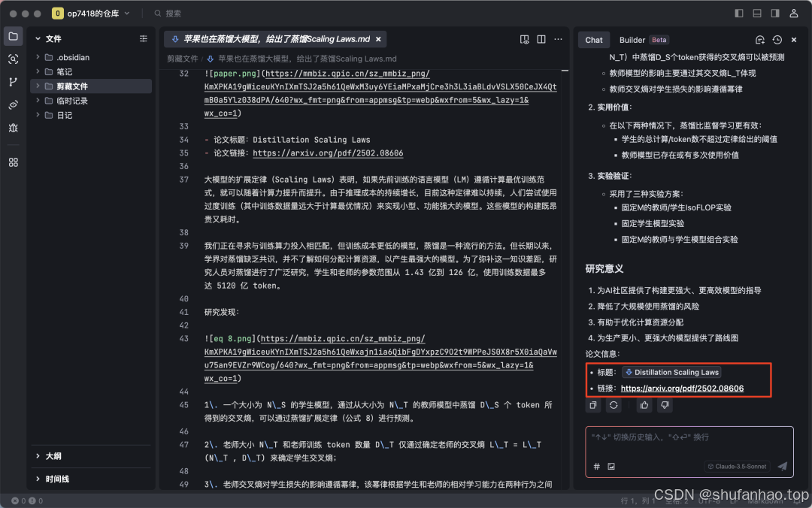Screen dimensions: 812x508
Task: Click 剪藏文件 in the breadcrumb
Action: tap(182, 59)
